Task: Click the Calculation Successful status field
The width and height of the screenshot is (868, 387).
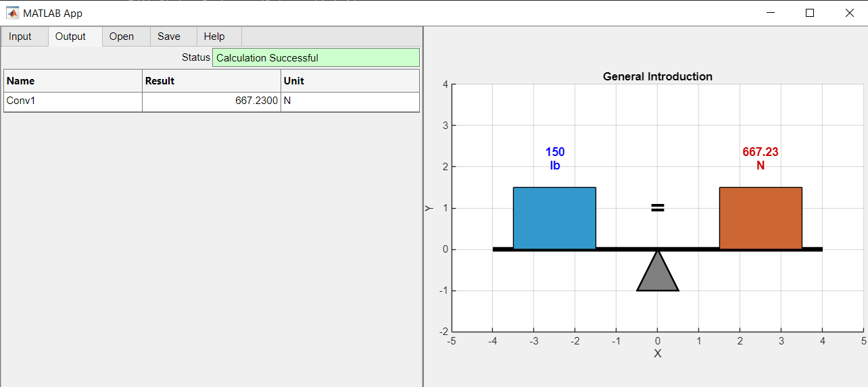Action: pos(316,58)
